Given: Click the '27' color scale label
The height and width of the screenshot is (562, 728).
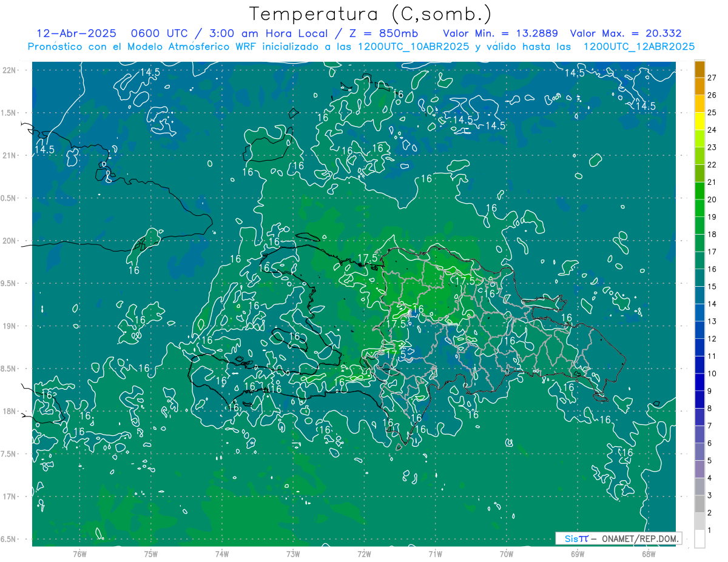Looking at the screenshot, I should point(712,78).
